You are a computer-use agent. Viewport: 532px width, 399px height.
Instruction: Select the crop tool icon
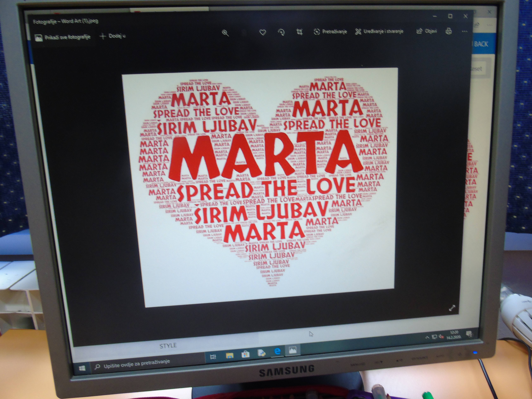tap(299, 32)
